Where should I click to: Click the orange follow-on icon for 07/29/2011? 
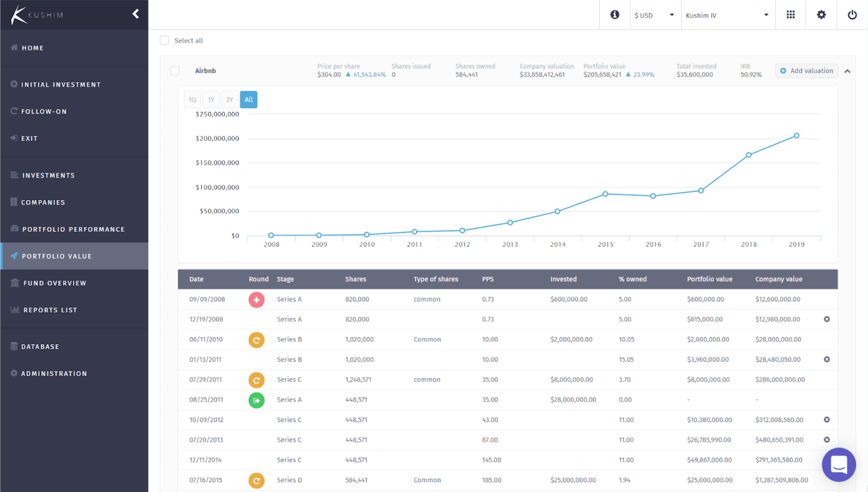(257, 380)
